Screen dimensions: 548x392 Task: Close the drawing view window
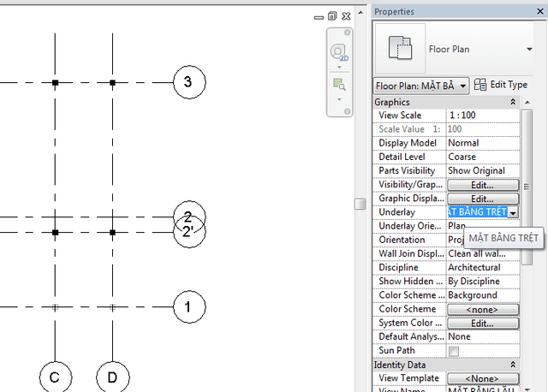(346, 16)
